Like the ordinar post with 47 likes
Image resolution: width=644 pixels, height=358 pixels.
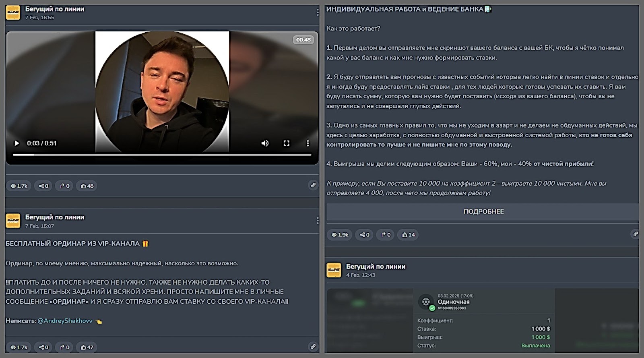[87, 347]
